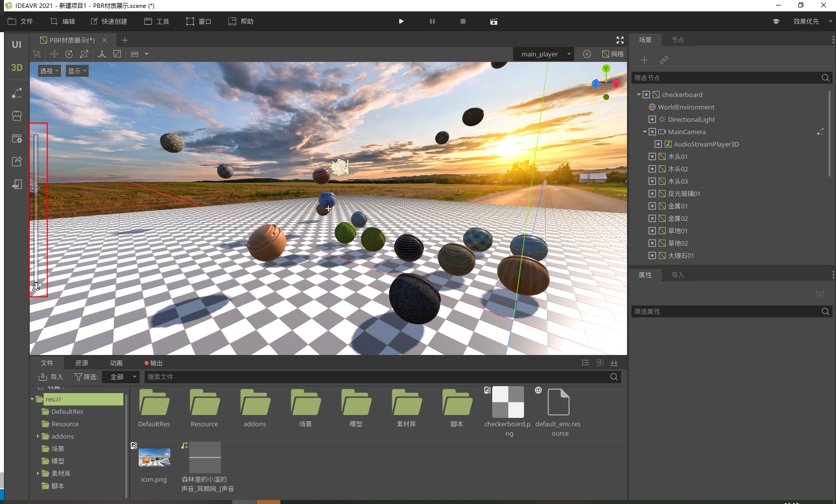This screenshot has width=836, height=504.
Task: Open the device publish sidebar icon
Action: (x=16, y=184)
